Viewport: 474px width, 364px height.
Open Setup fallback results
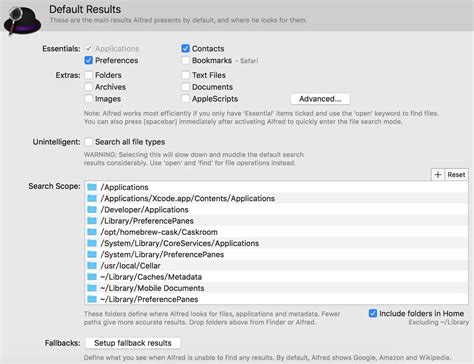133,343
